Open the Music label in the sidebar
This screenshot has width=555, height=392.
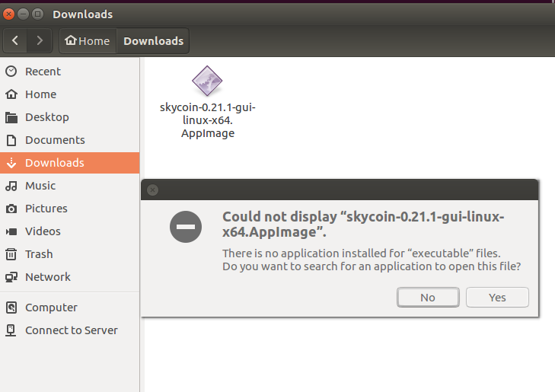[x=40, y=186]
